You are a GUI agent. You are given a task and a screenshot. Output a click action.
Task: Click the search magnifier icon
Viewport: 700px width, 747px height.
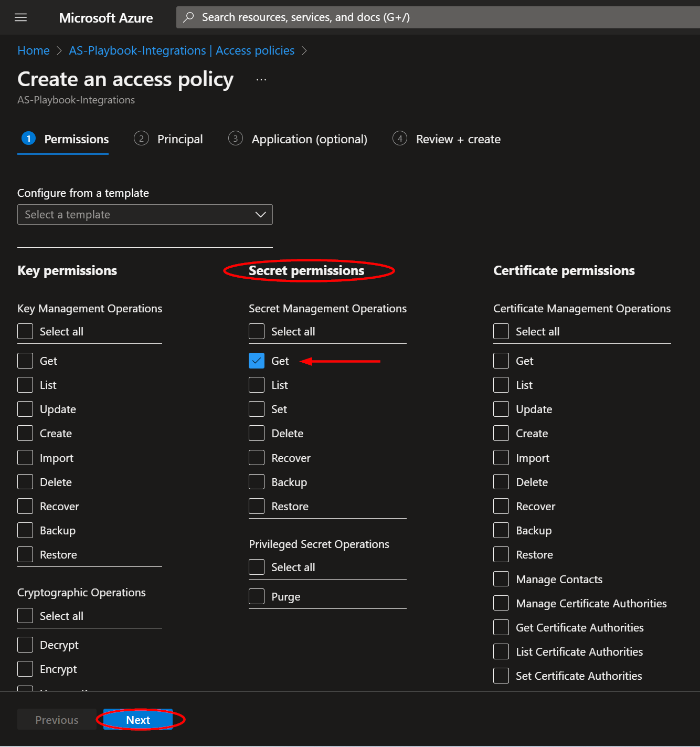point(188,17)
